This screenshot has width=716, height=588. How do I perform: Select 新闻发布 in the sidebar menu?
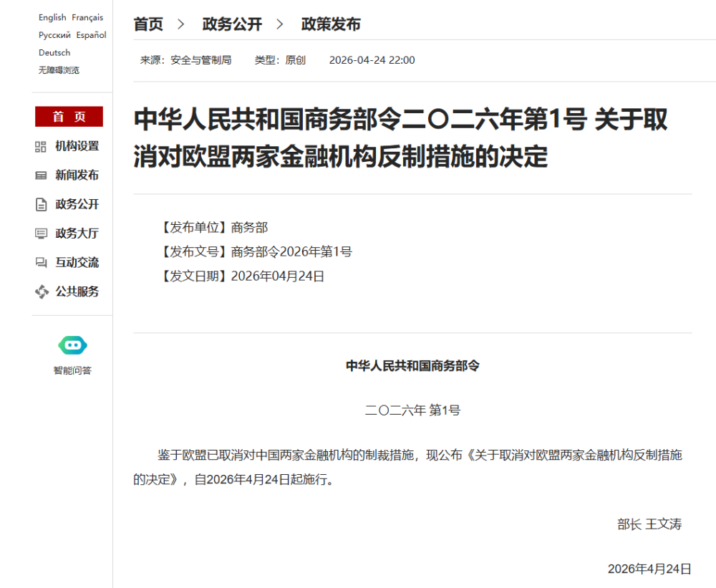coord(77,175)
